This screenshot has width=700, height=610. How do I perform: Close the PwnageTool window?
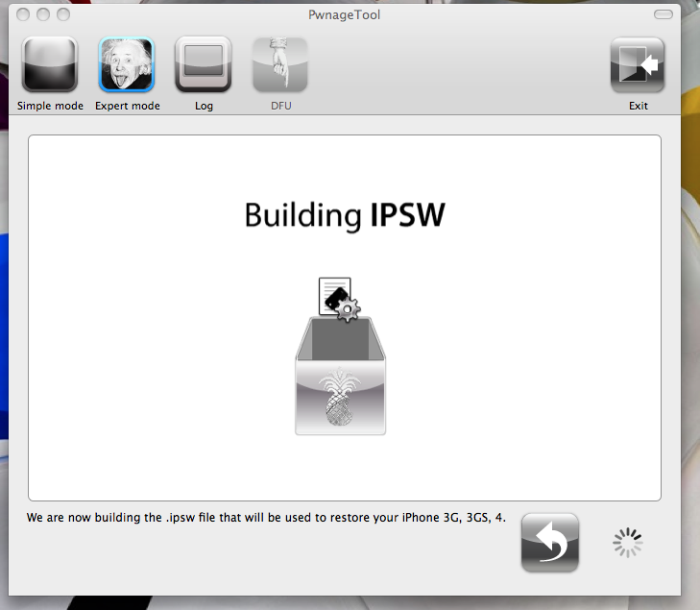click(x=23, y=14)
